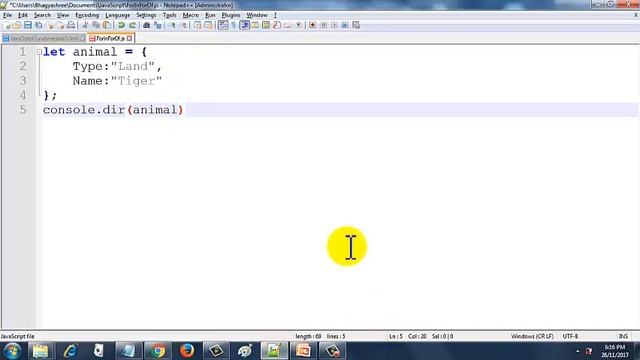Open the Edit menu
The width and height of the screenshot is (640, 360).
[22, 15]
